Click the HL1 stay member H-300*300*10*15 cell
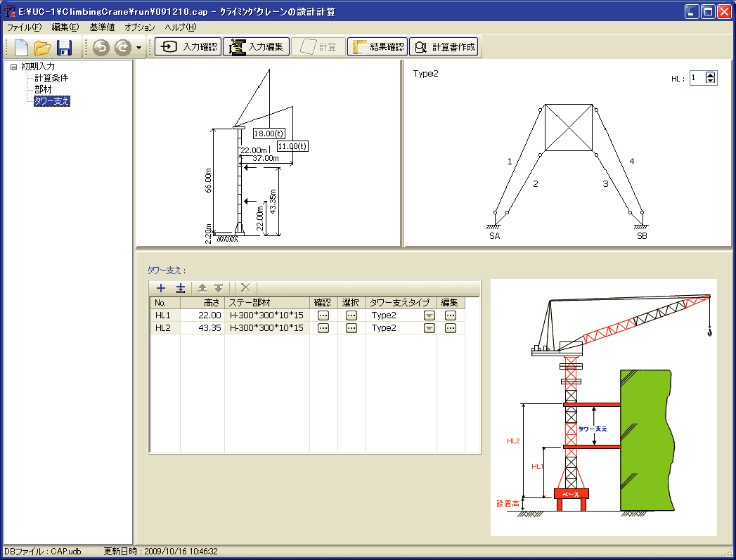The image size is (736, 560). tap(267, 315)
